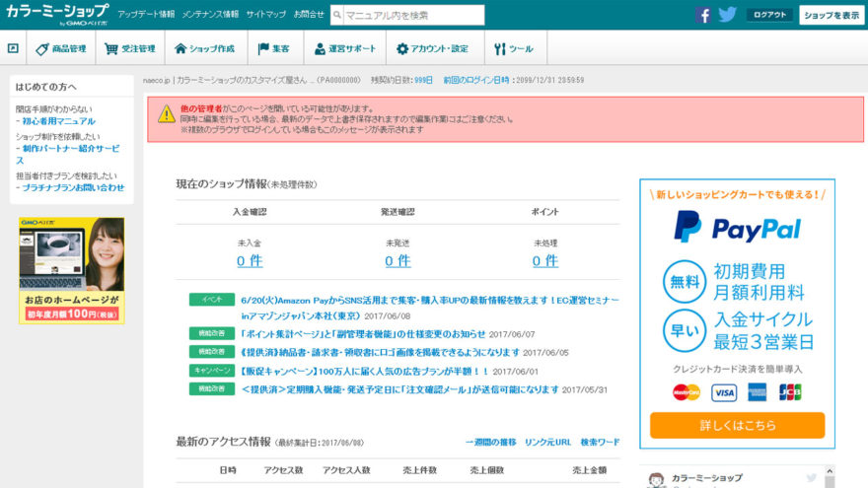Open ポイント集計ページ仕様変更 news link
Viewport: 868px width, 488px height.
(363, 334)
